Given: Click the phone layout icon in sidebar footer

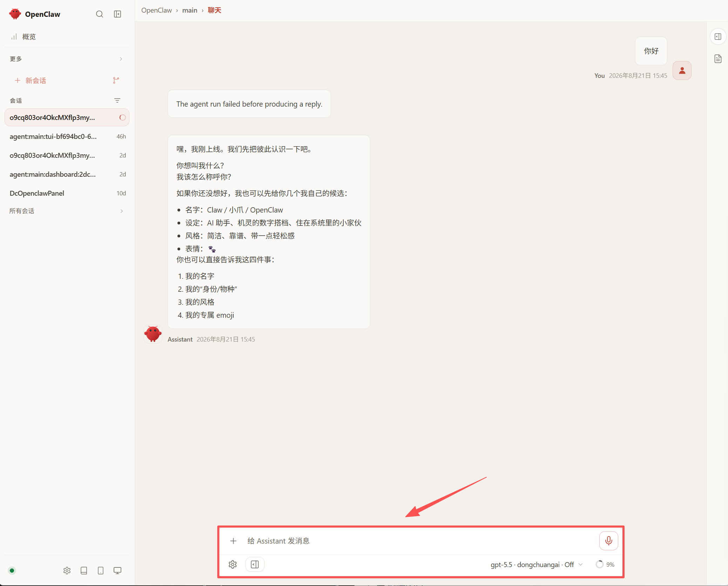Looking at the screenshot, I should (x=101, y=571).
